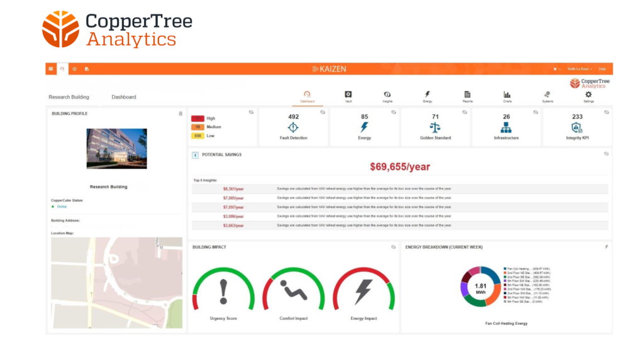Click the 492 Fault Detection count
Image resolution: width=644 pixels, height=362 pixels.
(294, 116)
